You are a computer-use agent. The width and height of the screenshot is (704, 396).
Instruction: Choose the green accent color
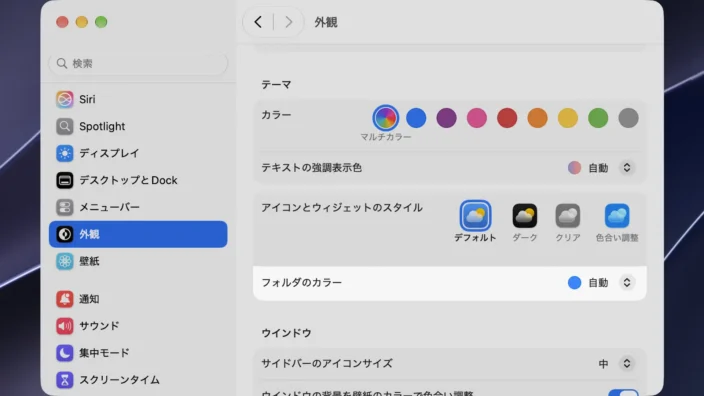(598, 118)
